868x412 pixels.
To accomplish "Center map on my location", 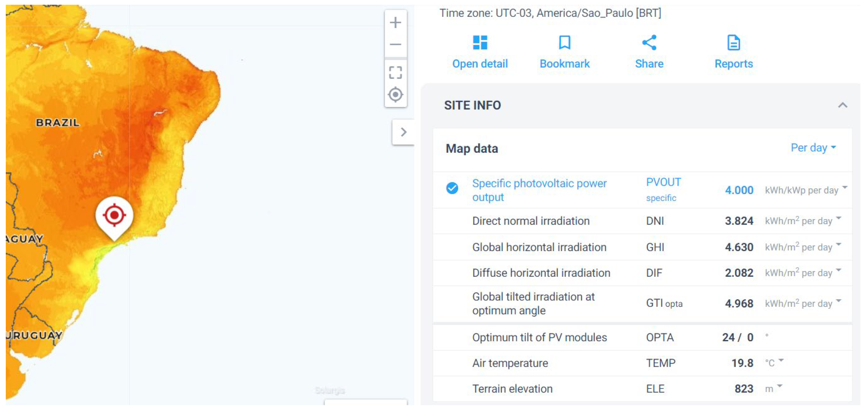I will (395, 95).
